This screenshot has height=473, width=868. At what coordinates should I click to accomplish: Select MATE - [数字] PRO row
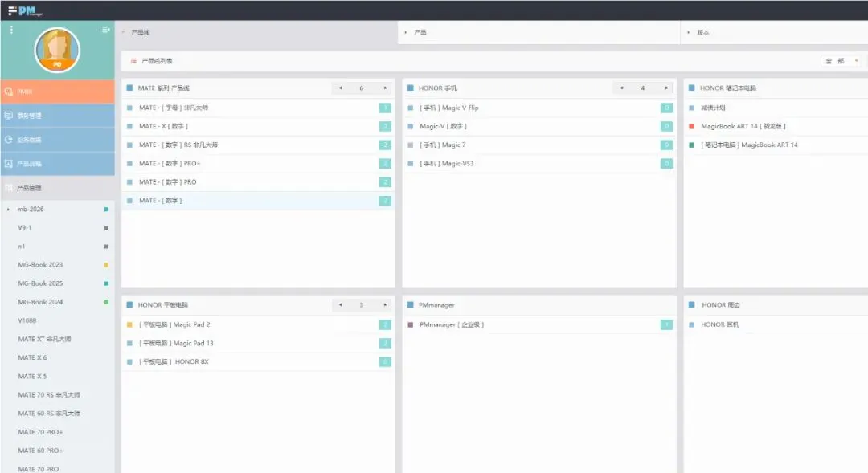point(258,182)
